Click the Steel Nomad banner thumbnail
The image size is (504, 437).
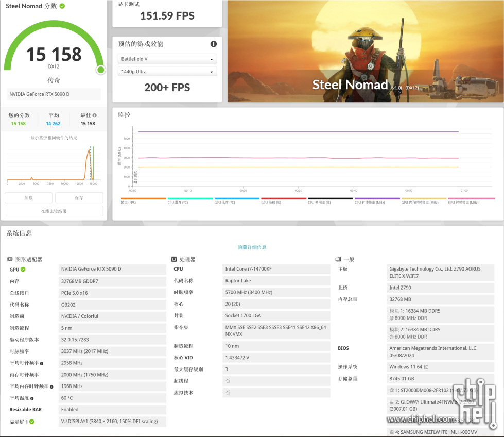coord(366,51)
